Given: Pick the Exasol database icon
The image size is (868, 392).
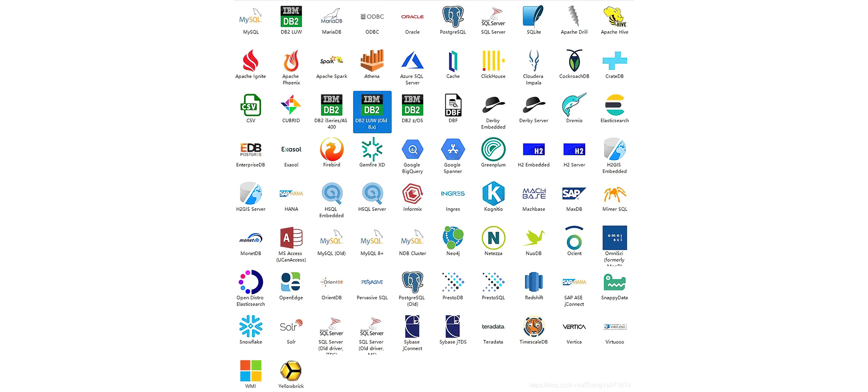Looking at the screenshot, I should point(291,150).
